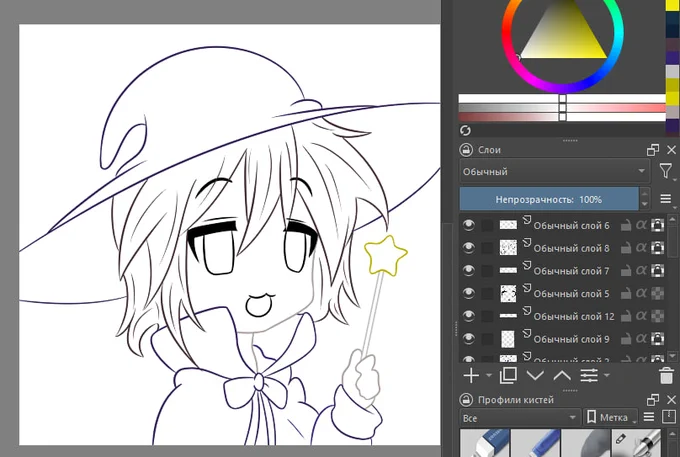
Task: Open the hamburger options menu beside Непрозрачность
Action: [666, 199]
